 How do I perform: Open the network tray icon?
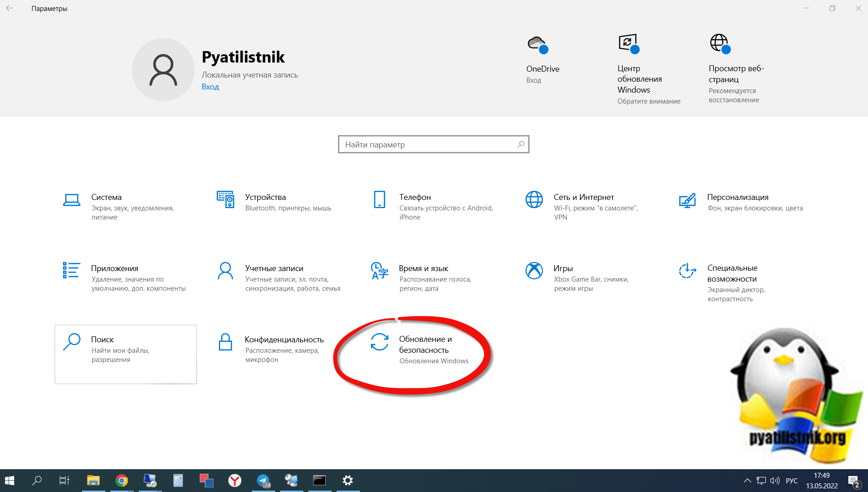(761, 481)
